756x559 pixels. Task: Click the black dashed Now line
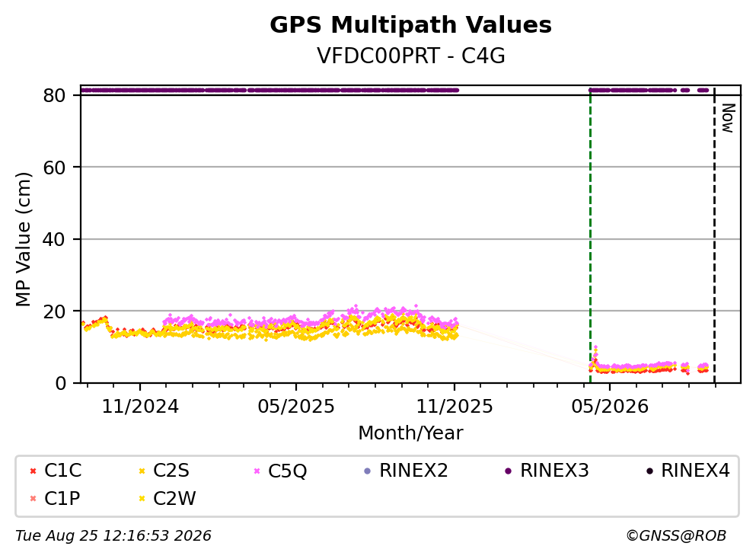[714, 236]
